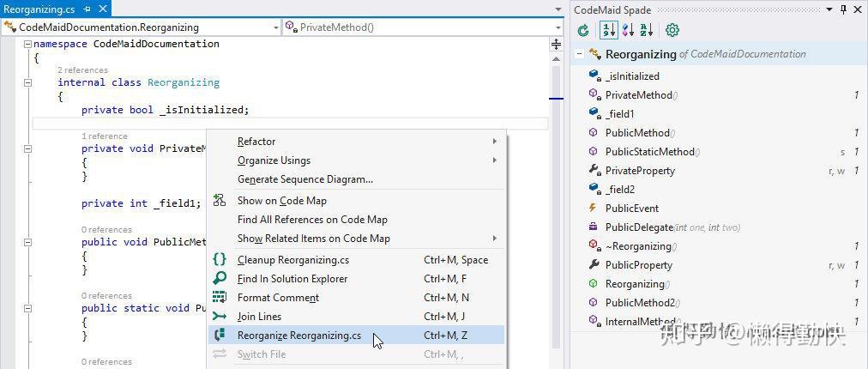Click the cube icon beside PublicStaticMethod
The height and width of the screenshot is (369, 868).
click(x=594, y=151)
